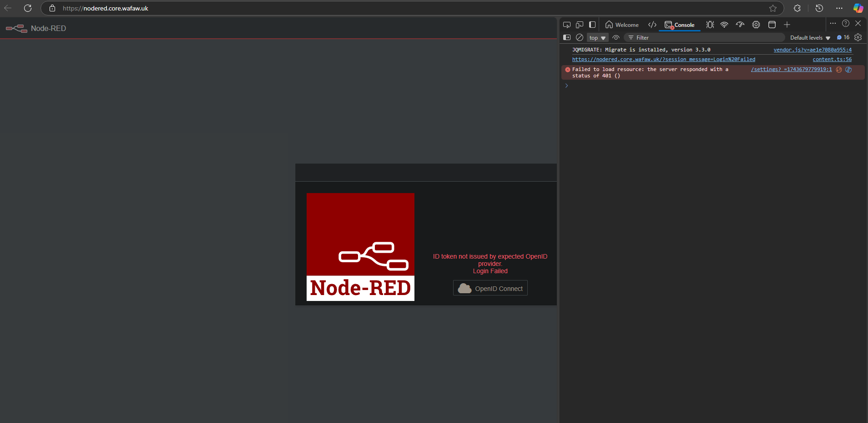Bookmark this page with the star icon
Viewport: 868px width, 423px height.
pyautogui.click(x=773, y=8)
